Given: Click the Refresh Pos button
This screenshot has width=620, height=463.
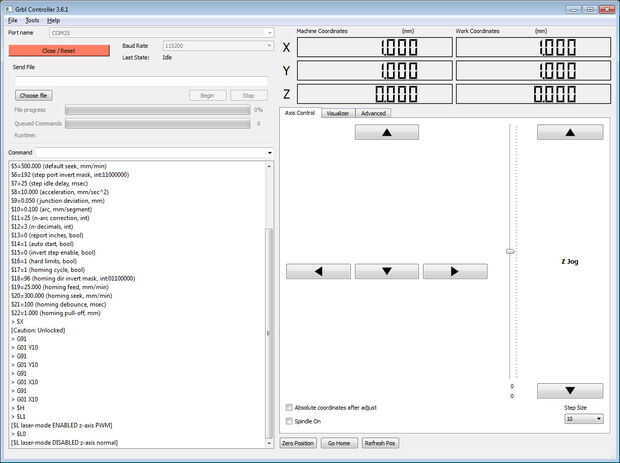Looking at the screenshot, I should [380, 443].
